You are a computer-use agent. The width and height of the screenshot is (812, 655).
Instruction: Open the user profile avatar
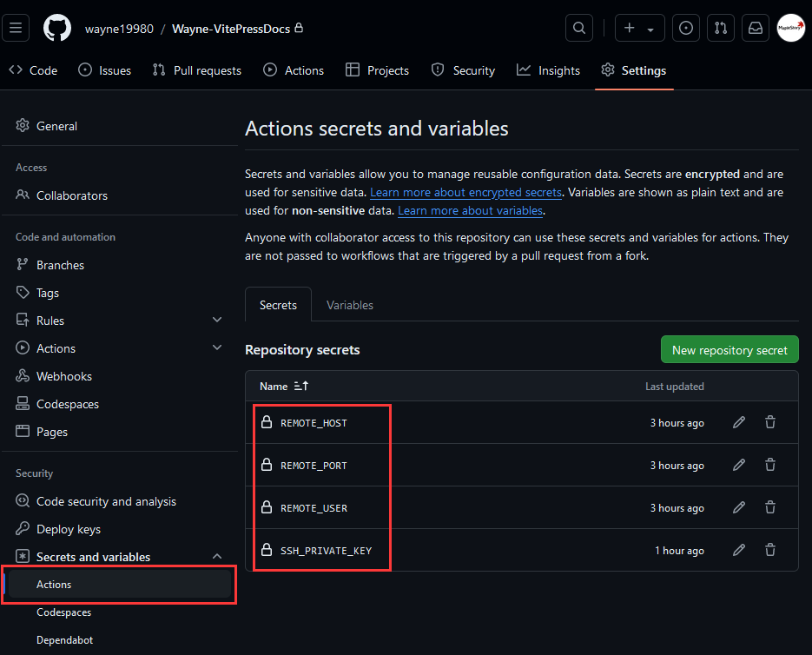(x=791, y=28)
